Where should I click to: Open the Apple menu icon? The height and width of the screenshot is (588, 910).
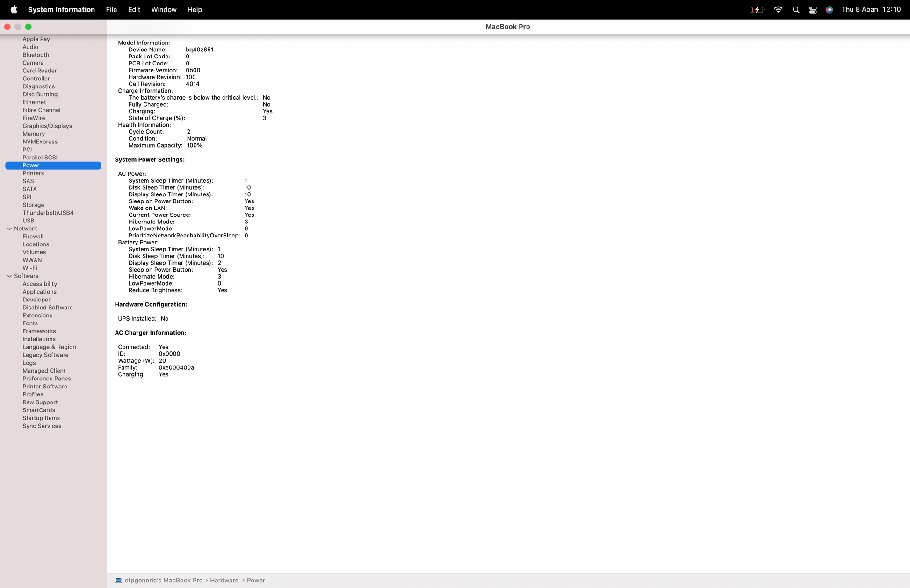click(x=14, y=9)
